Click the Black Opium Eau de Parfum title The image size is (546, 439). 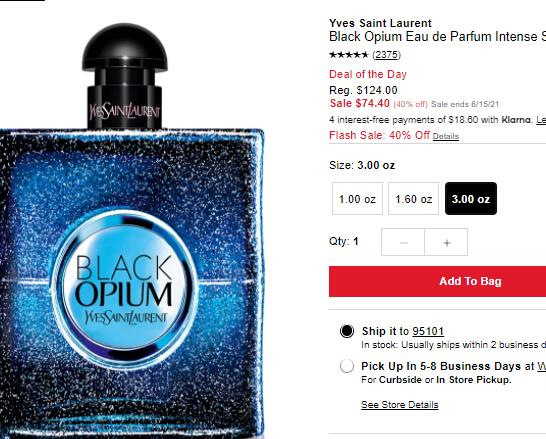click(x=437, y=37)
